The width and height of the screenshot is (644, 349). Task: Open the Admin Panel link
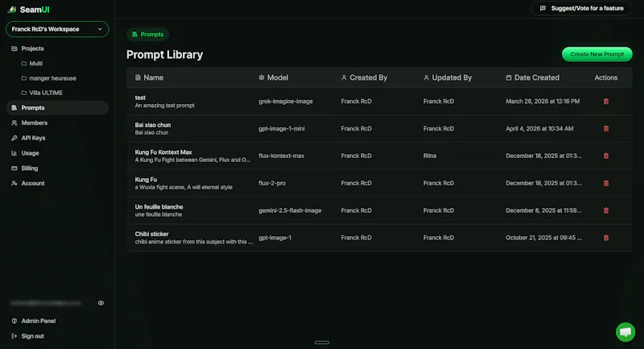[38, 321]
